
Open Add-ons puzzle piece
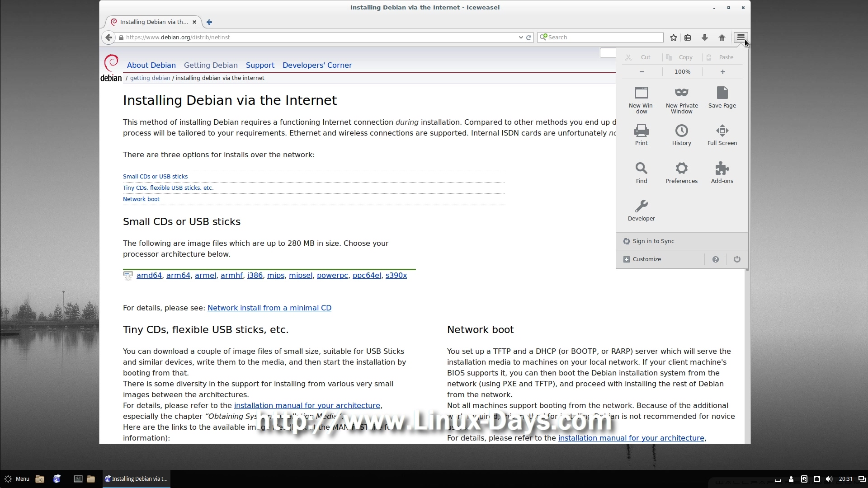(722, 173)
